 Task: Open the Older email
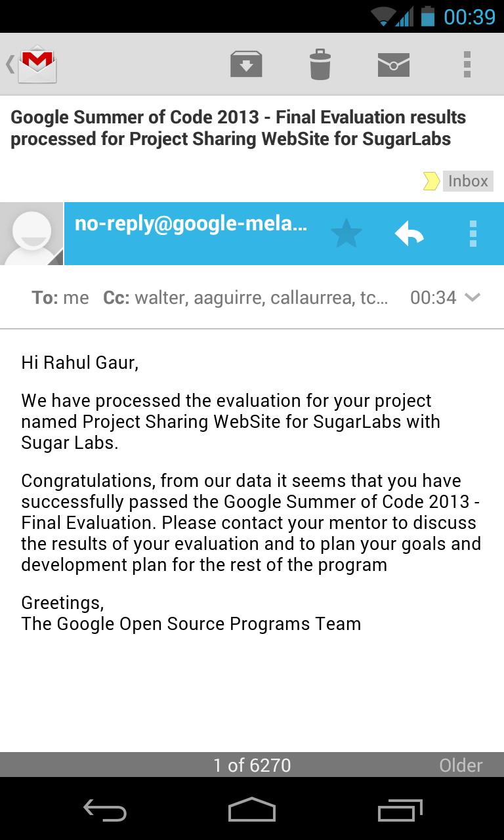[461, 765]
